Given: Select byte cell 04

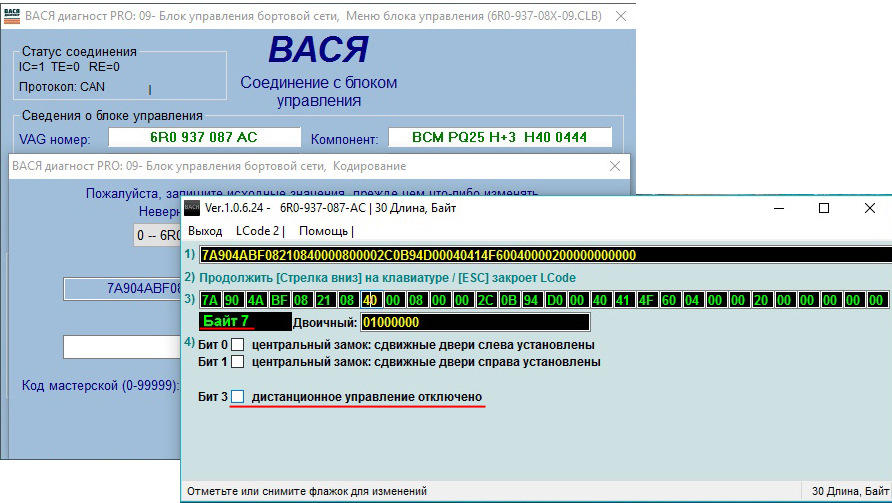Looking at the screenshot, I should point(692,300).
